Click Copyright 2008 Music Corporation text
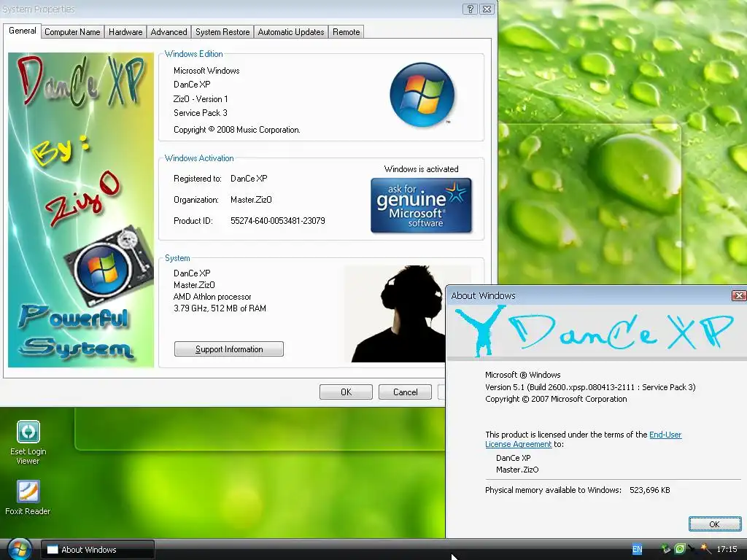Screen dimensions: 747x560 (x=237, y=130)
